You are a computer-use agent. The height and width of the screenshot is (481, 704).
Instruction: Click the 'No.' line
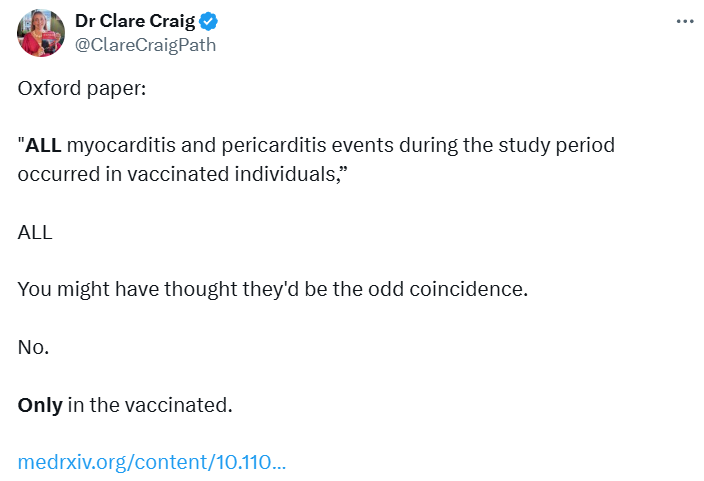33,348
